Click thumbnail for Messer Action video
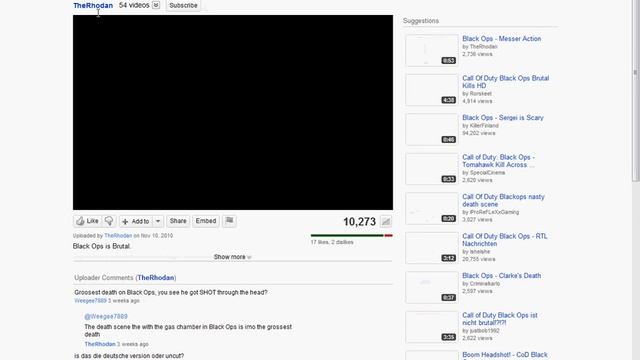The image size is (640, 360). tap(431, 51)
